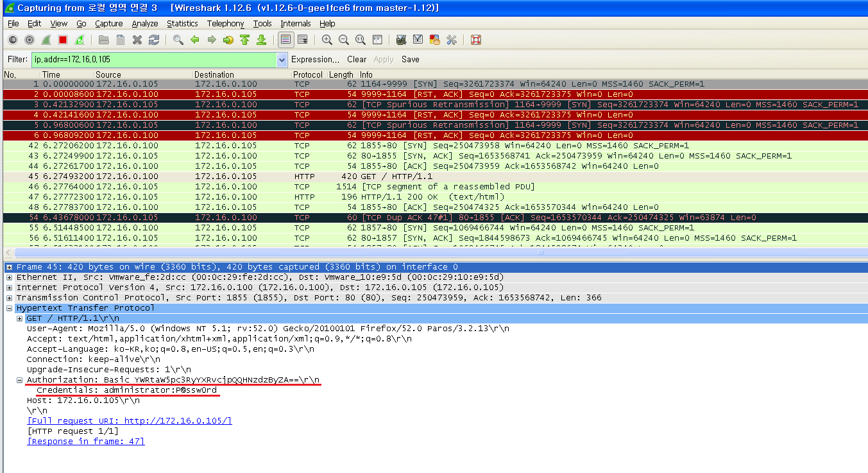Open help (lifebuoy icon)
The image size is (868, 473).
coord(476,40)
